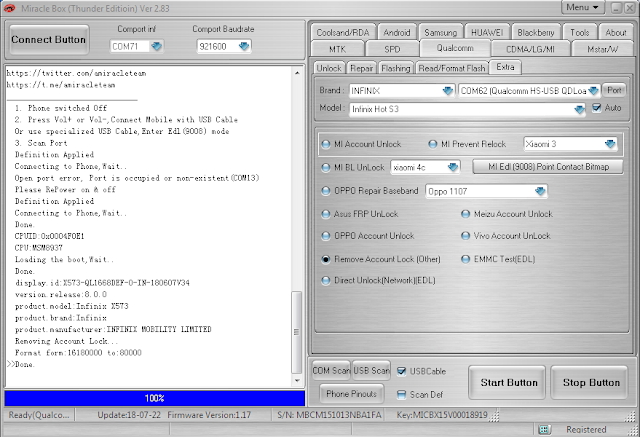Select the Asus FRP UnLock radio option
The height and width of the screenshot is (437, 640).
click(x=326, y=214)
